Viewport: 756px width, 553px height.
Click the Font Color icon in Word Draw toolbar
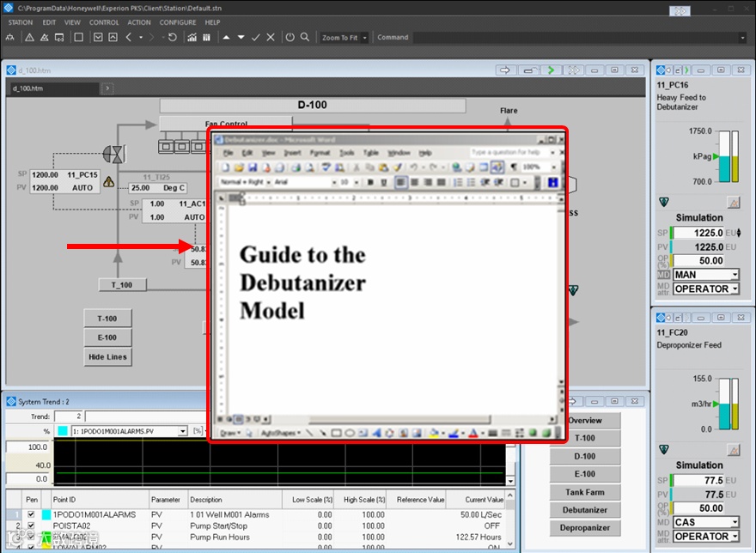pyautogui.click(x=473, y=433)
